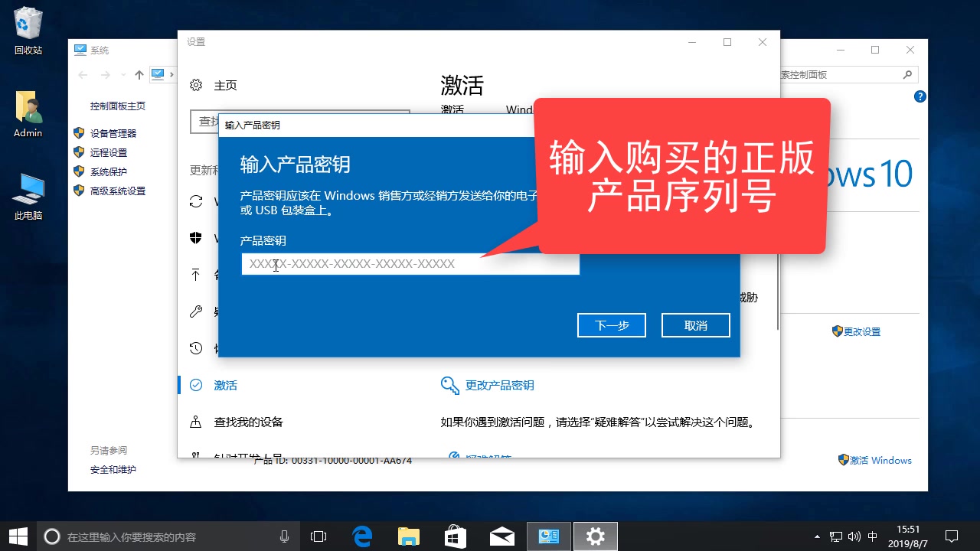
Task: Launch Microsoft Edge from the taskbar
Action: click(x=362, y=536)
